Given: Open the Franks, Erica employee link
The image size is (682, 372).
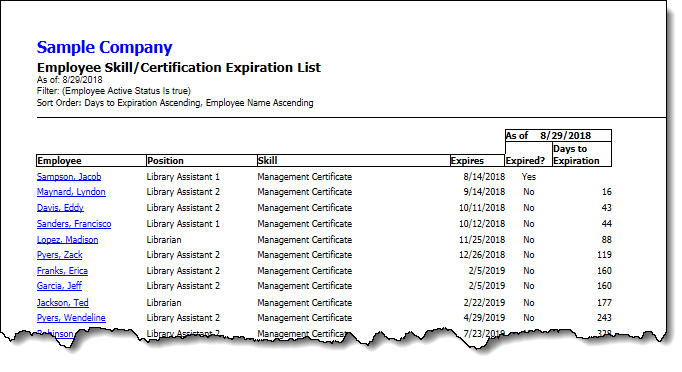Looking at the screenshot, I should click(62, 271).
